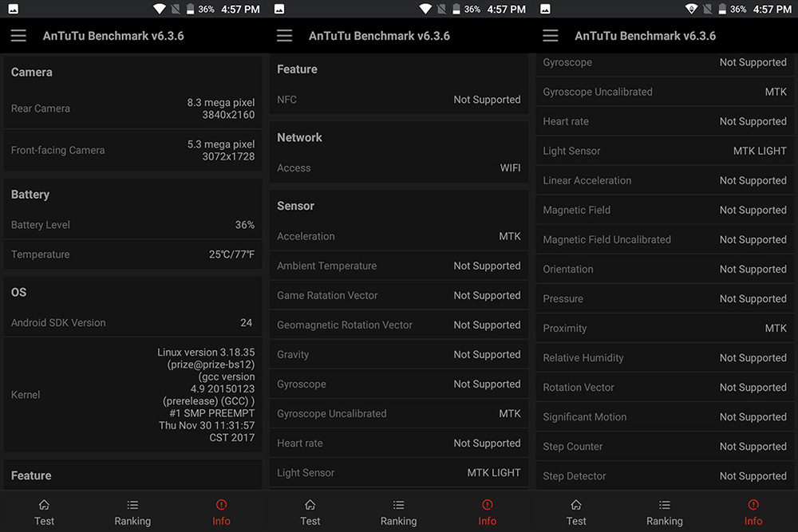
Task: Tap the Ranking list icon in middle screenshot
Action: pyautogui.click(x=398, y=505)
